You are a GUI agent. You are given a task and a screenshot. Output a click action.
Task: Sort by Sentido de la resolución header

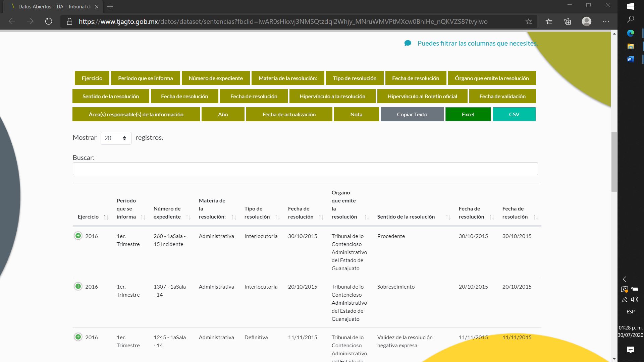tap(406, 217)
